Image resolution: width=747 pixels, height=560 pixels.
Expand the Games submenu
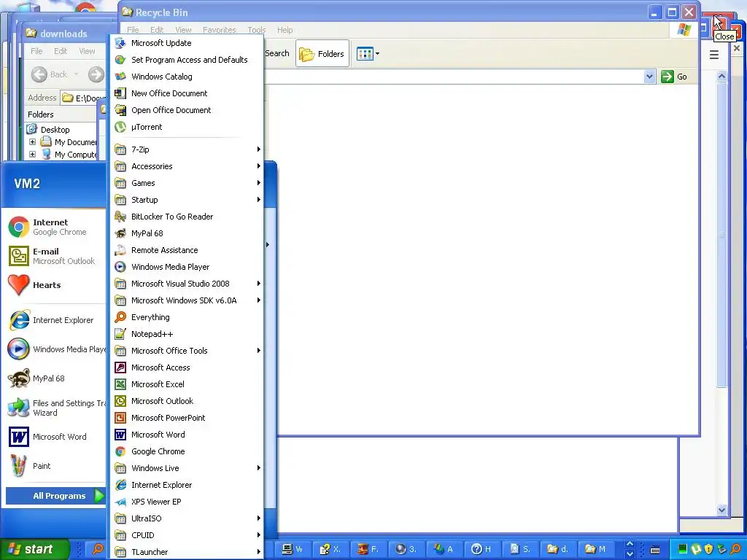click(187, 183)
